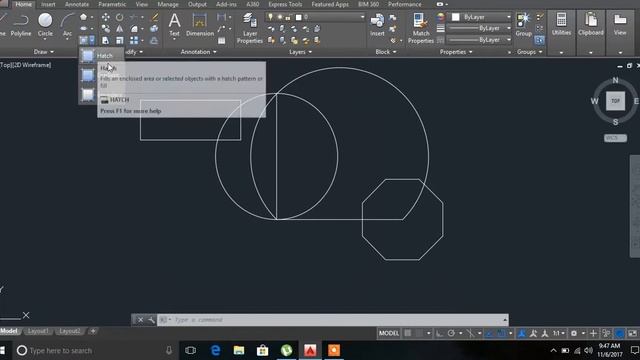The height and width of the screenshot is (360, 640).
Task: Open Layer Properties manager
Action: click(x=249, y=28)
